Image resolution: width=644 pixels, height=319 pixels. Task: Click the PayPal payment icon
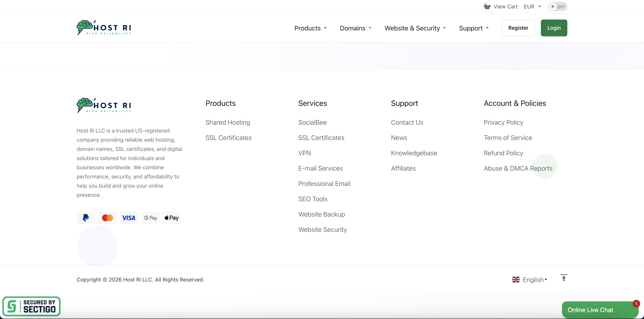click(86, 218)
